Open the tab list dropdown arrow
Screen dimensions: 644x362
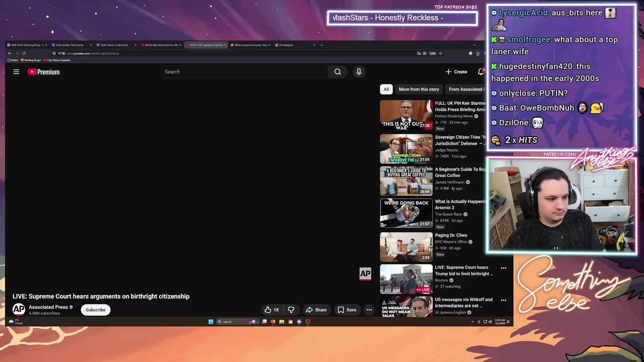pos(473,45)
